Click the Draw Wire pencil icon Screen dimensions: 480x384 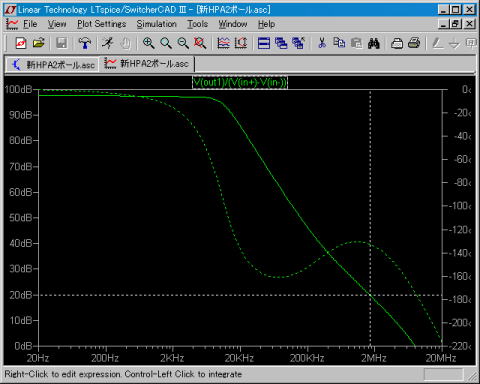(437, 43)
